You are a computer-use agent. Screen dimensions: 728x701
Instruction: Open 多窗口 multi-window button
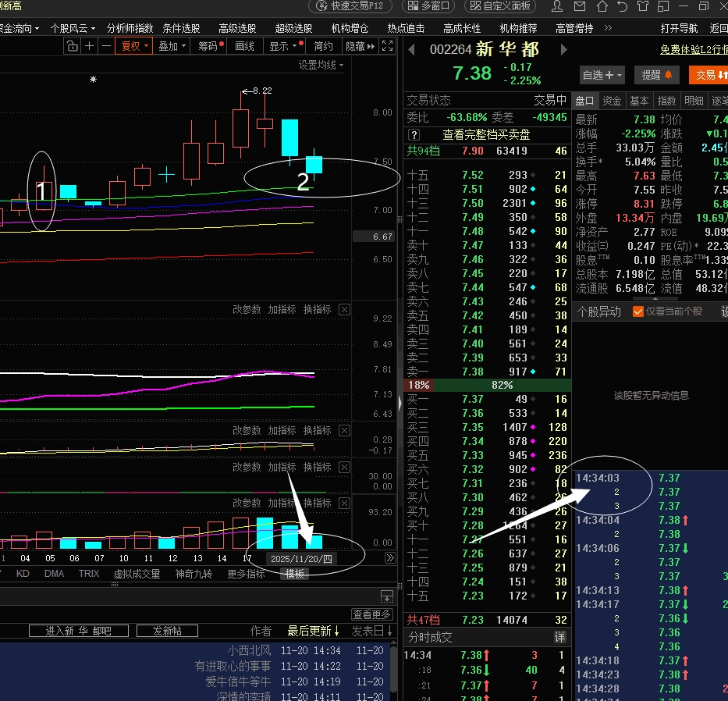(428, 6)
